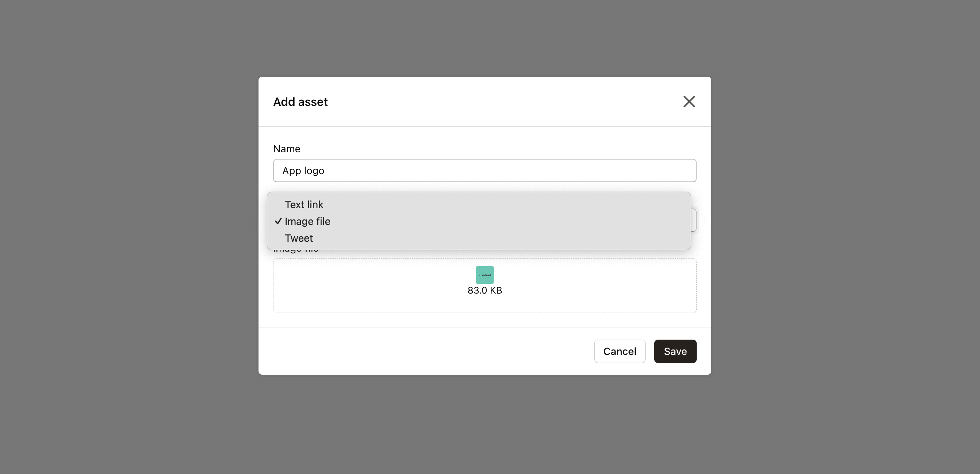Image resolution: width=980 pixels, height=474 pixels.
Task: Click the Name label above the text field
Action: (x=286, y=148)
